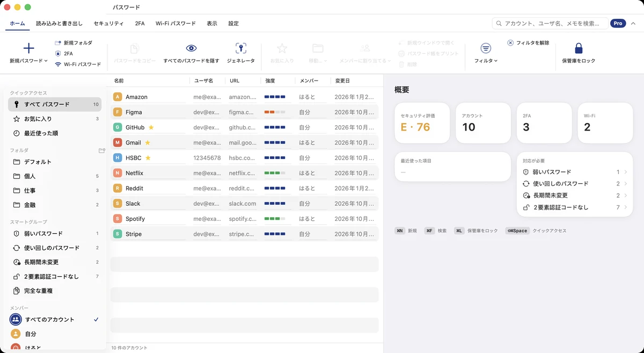The image size is (644, 353).
Task: Open the 読み込みと書き出し tab
Action: (60, 24)
